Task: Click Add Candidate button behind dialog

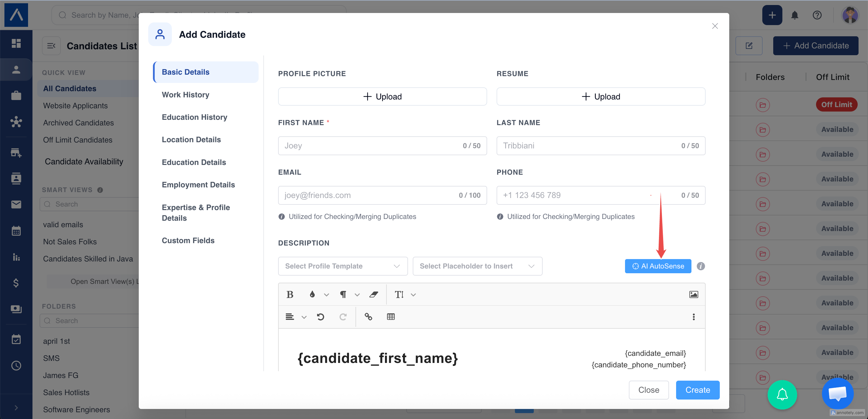Action: tap(815, 46)
